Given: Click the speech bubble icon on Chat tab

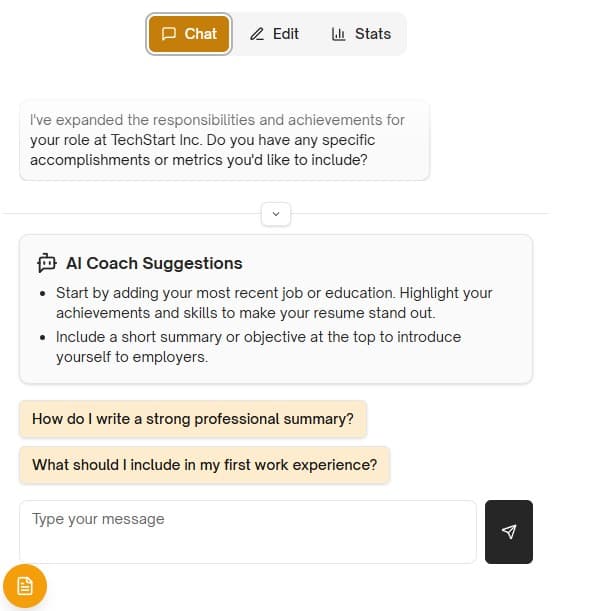Looking at the screenshot, I should (x=169, y=34).
